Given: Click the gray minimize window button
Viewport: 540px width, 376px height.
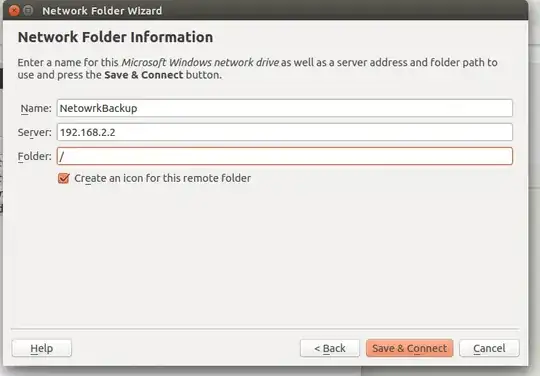Looking at the screenshot, I should tap(28, 11).
